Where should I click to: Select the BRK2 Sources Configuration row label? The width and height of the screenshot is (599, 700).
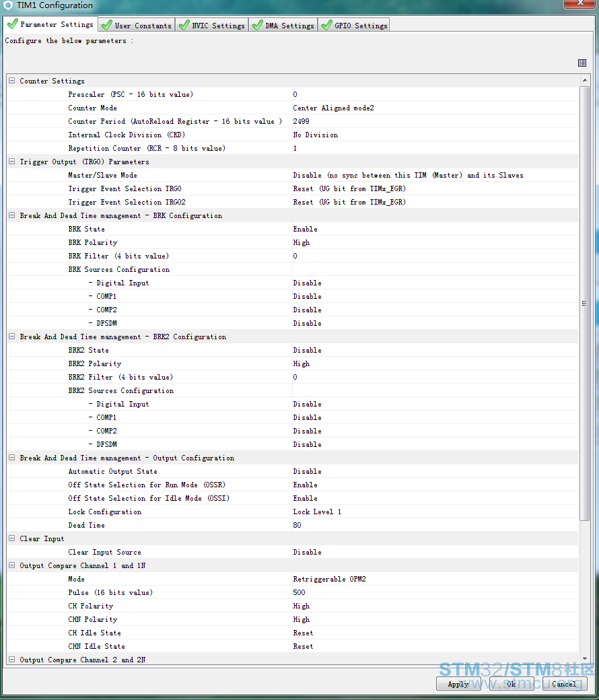[x=121, y=390]
